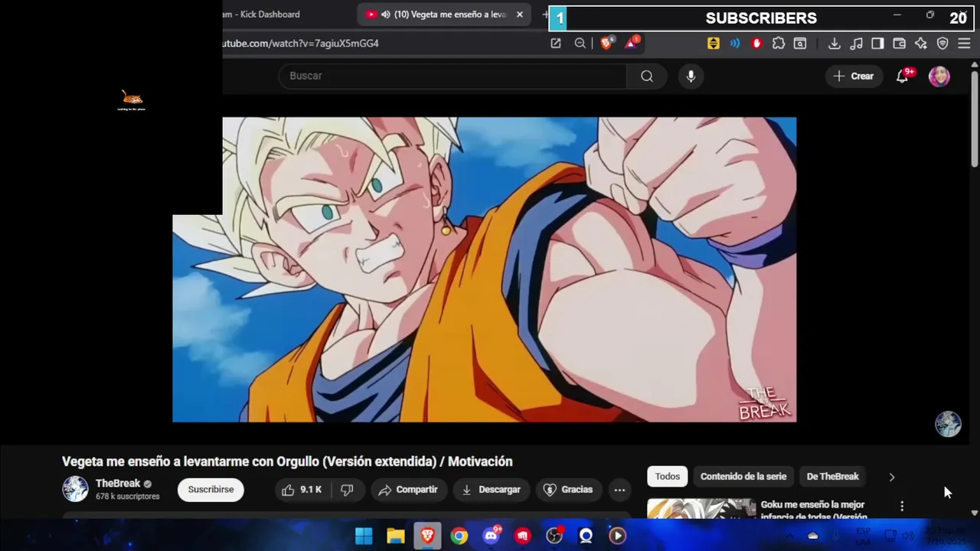Open the more actions three-dot menu
Image resolution: width=980 pixels, height=551 pixels.
pyautogui.click(x=619, y=490)
